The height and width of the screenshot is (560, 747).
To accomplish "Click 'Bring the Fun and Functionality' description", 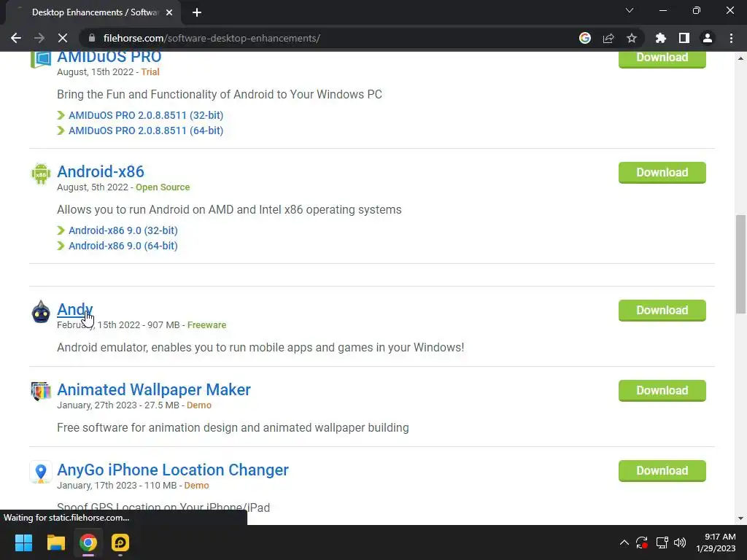I will click(220, 95).
